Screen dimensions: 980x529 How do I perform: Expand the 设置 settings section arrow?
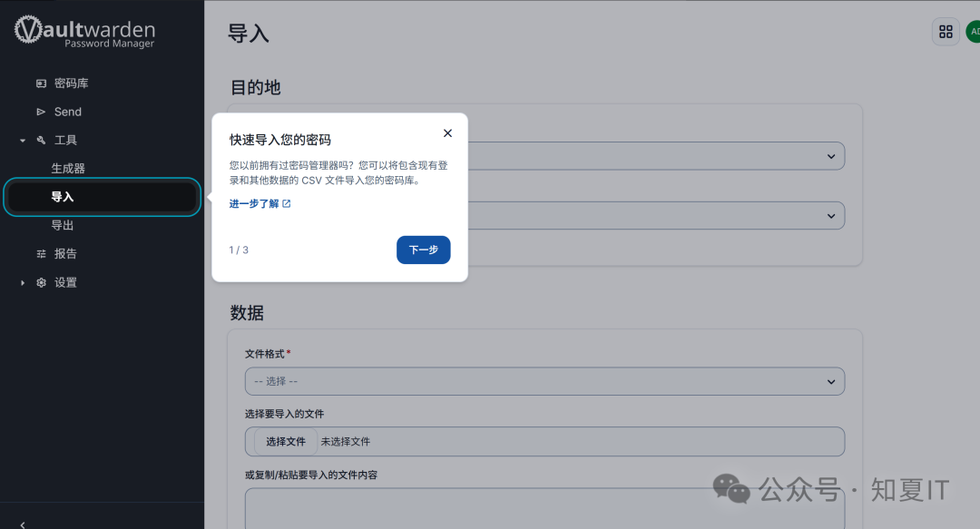[23, 282]
